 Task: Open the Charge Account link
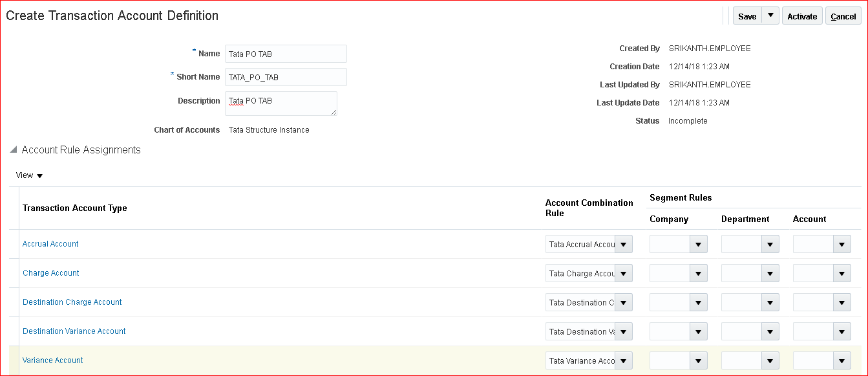click(50, 273)
